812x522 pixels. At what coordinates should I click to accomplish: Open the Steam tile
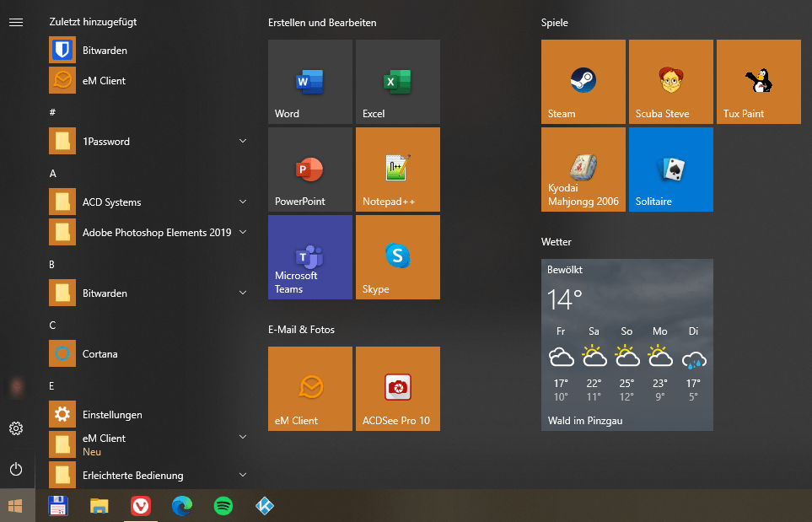click(583, 82)
